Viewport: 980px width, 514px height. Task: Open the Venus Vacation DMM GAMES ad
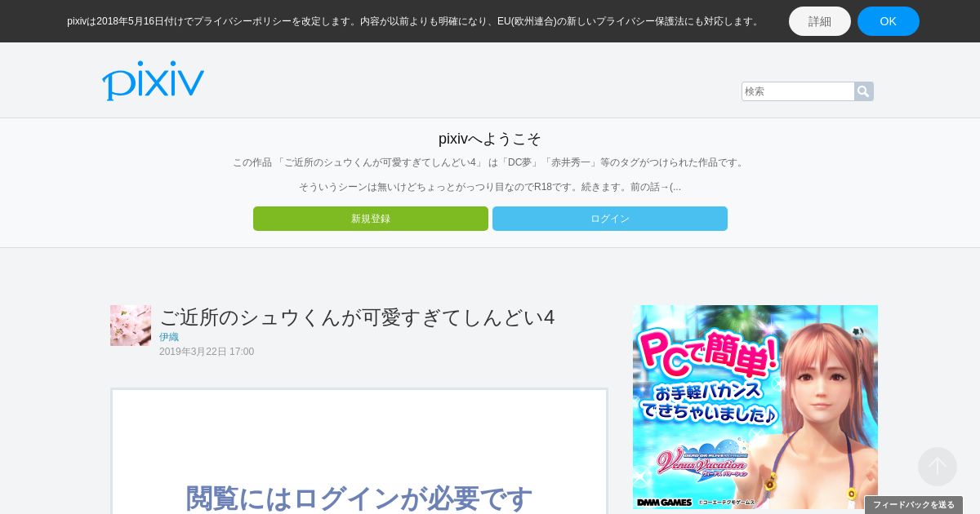pyautogui.click(x=755, y=407)
